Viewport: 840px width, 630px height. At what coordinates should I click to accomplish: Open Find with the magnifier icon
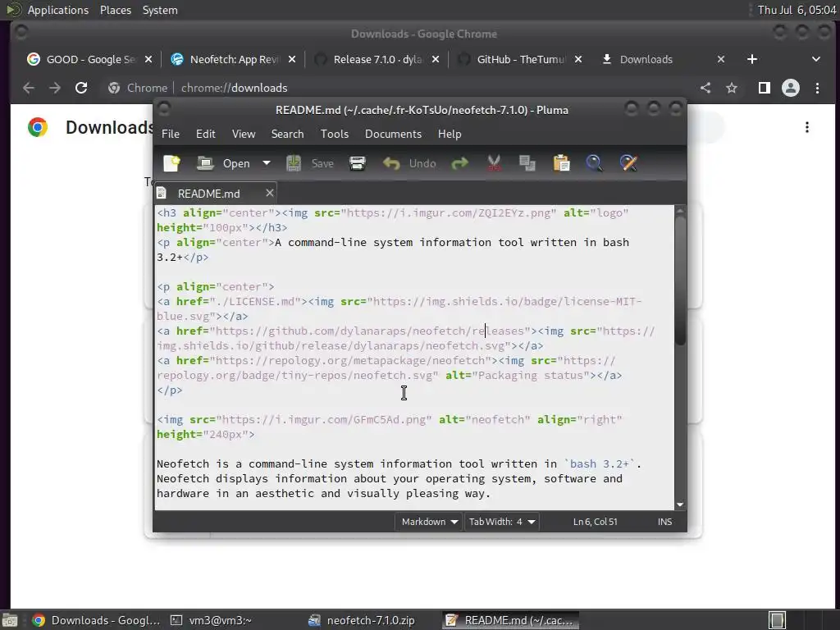[594, 163]
